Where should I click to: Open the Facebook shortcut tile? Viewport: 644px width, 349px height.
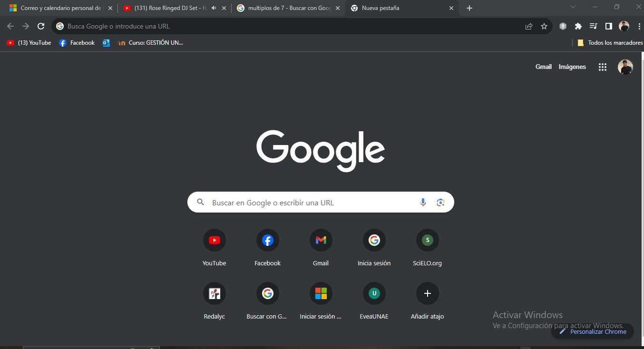[x=268, y=240]
